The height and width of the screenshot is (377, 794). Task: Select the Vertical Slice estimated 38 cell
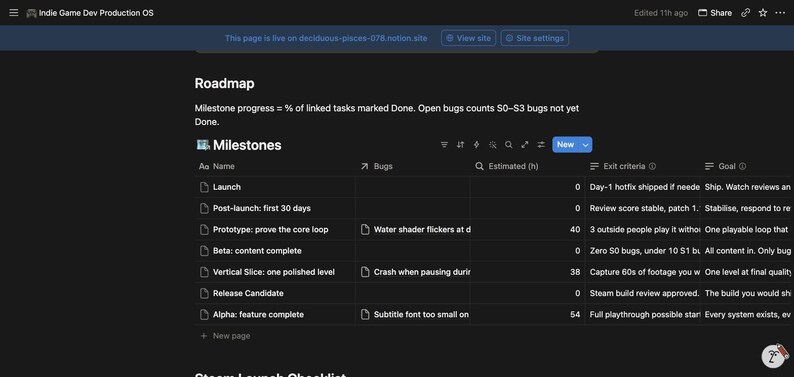point(527,272)
